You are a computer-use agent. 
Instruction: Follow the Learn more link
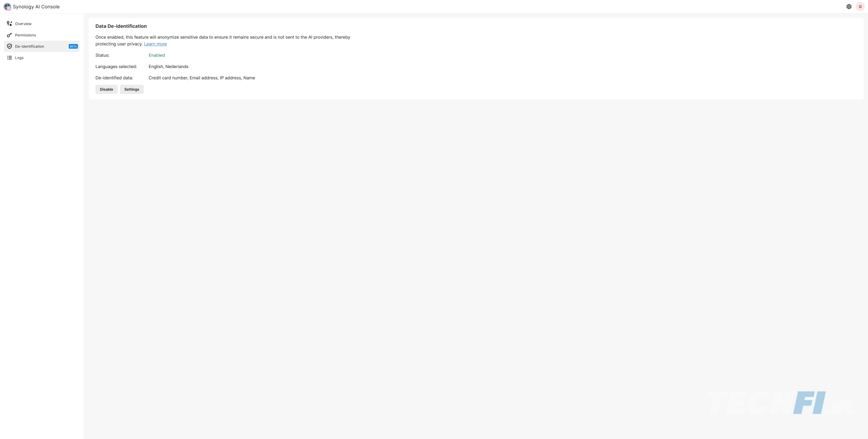(x=155, y=44)
